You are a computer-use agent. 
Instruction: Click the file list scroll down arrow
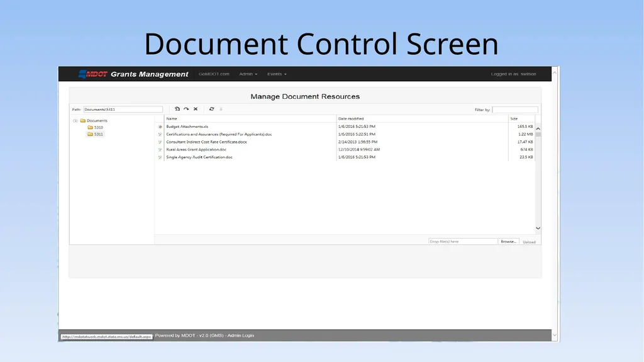538,229
